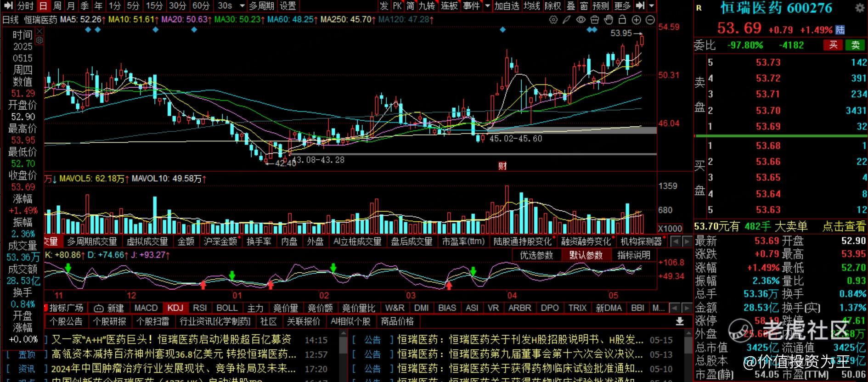Click the purple MA20 average label
The height and width of the screenshot is (382, 868).
tap(186, 20)
